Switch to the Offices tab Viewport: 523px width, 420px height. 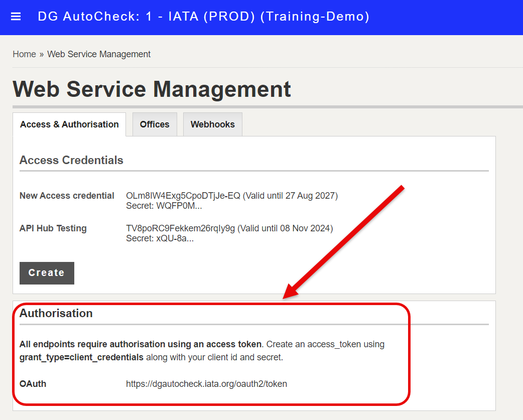(x=155, y=124)
